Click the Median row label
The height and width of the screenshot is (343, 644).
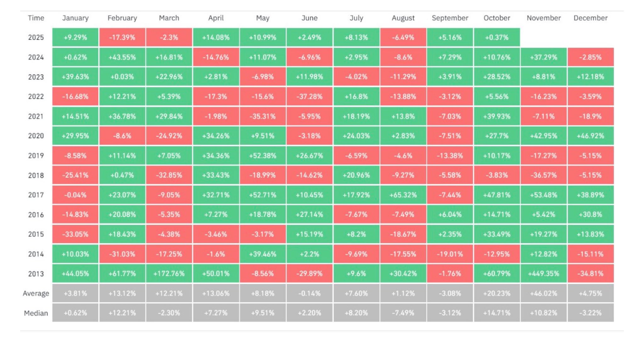click(x=36, y=313)
